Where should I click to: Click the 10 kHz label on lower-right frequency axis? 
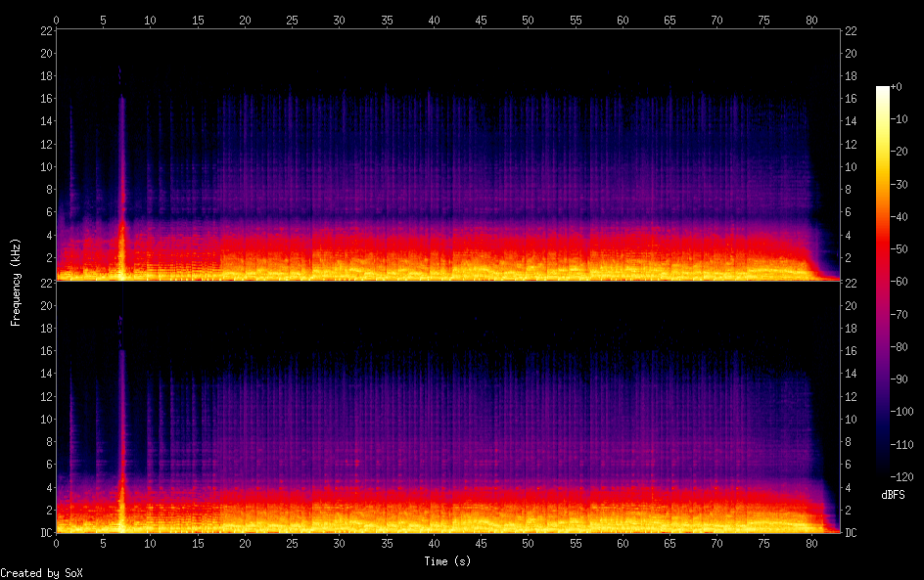click(851, 420)
